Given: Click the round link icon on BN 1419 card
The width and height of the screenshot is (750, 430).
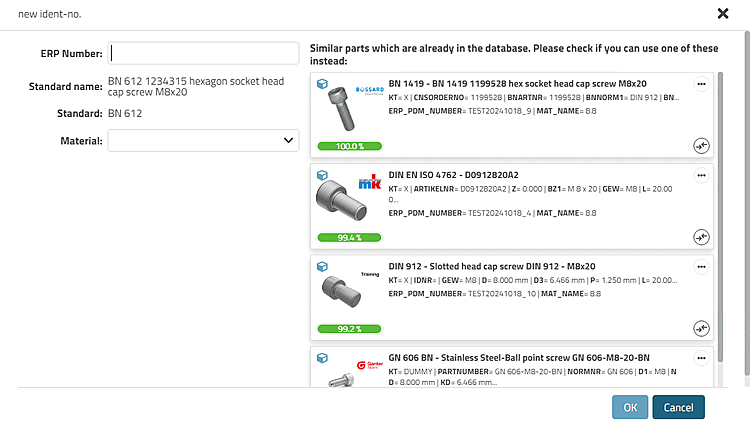Looking at the screenshot, I should coord(700,145).
